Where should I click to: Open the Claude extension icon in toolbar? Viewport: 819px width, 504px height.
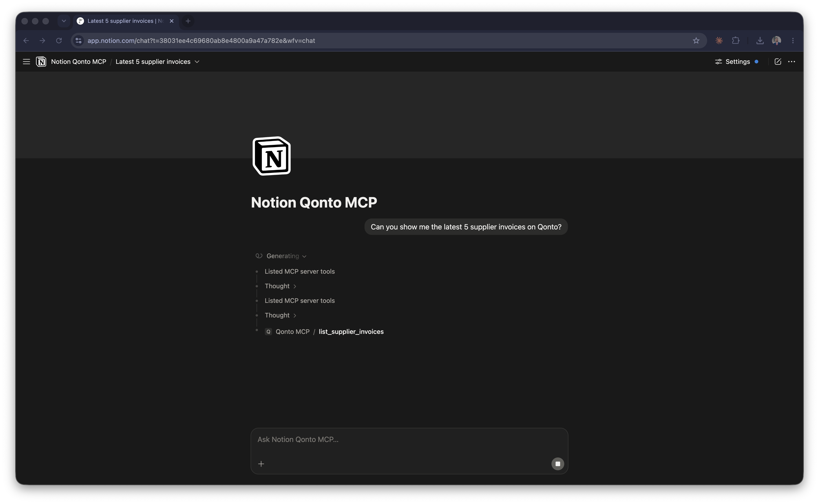tap(719, 41)
